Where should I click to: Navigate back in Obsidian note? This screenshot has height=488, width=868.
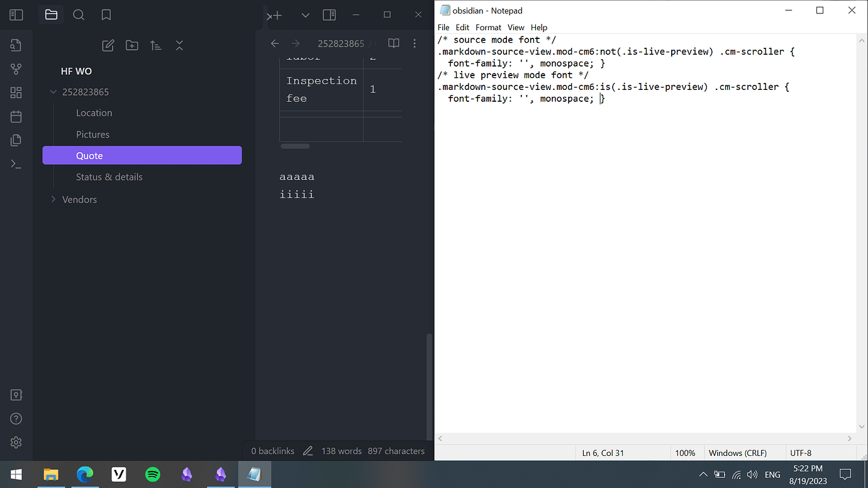274,43
